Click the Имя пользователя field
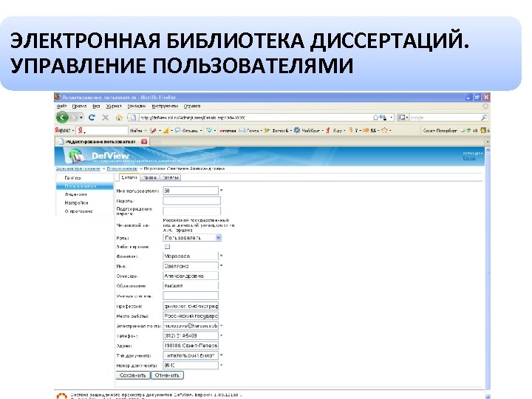This screenshot has width=532, height=399. tap(191, 191)
